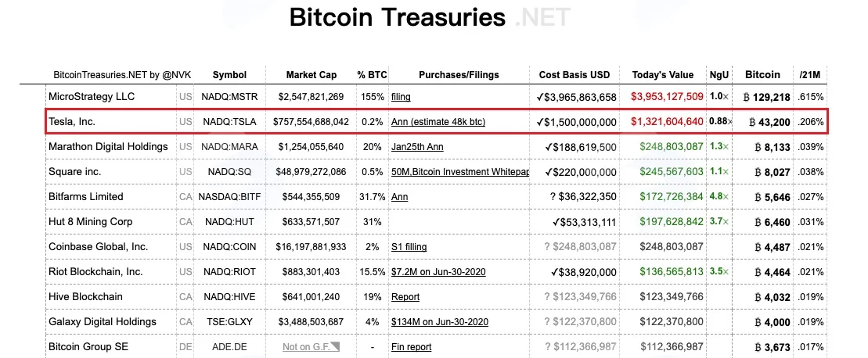Open the Bitfarms Limited Ann link
868x358 pixels.
pos(400,197)
